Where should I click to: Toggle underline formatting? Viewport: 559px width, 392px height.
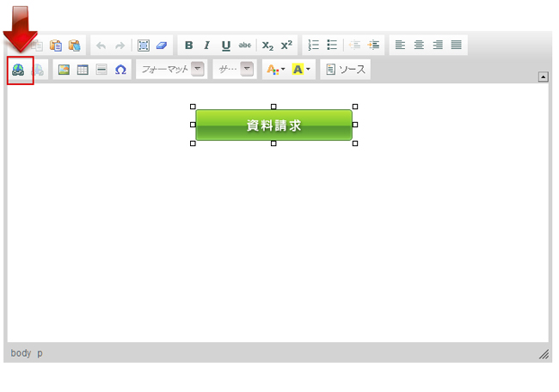click(x=226, y=46)
